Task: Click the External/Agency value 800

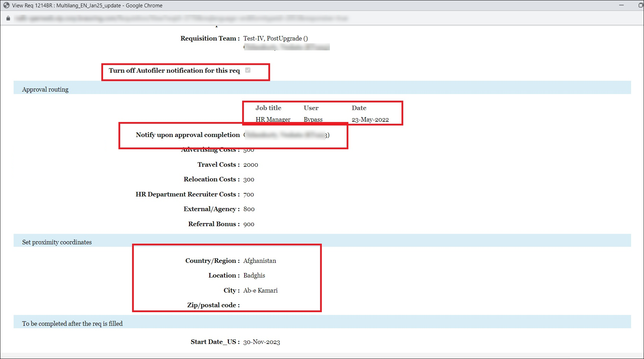Action: tap(249, 209)
